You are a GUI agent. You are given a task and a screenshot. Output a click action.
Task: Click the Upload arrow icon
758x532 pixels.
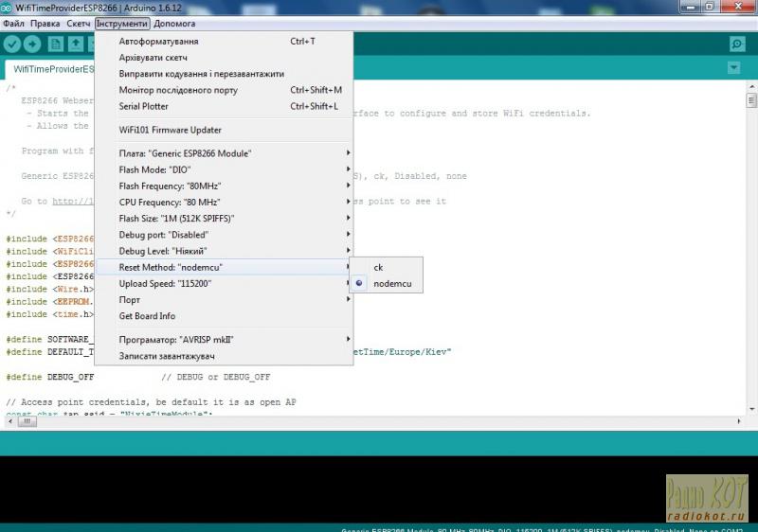pos(33,44)
